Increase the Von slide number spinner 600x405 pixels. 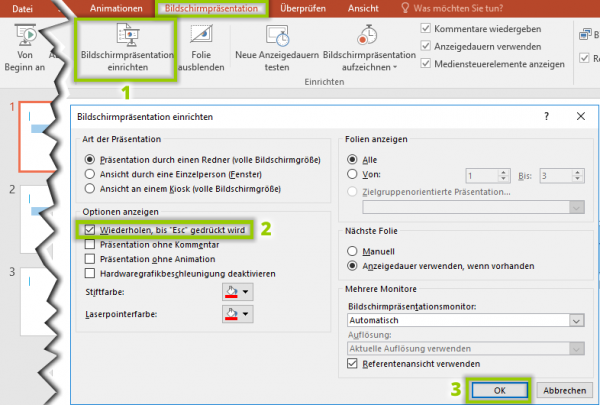pyautogui.click(x=504, y=173)
